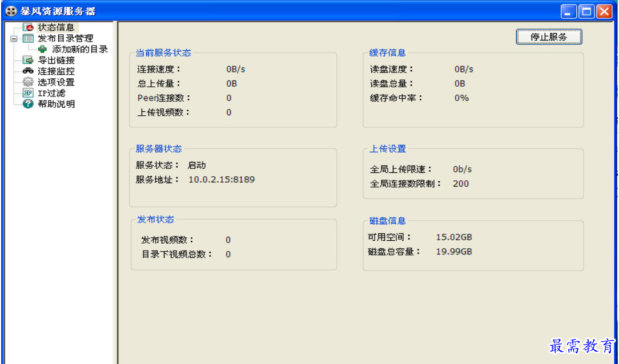Go to 连接监控 in sidebar
The image size is (619, 364).
pos(56,71)
